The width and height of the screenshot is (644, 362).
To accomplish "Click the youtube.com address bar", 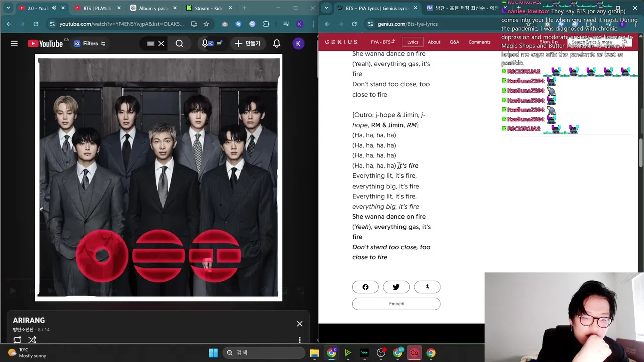I will (x=121, y=24).
